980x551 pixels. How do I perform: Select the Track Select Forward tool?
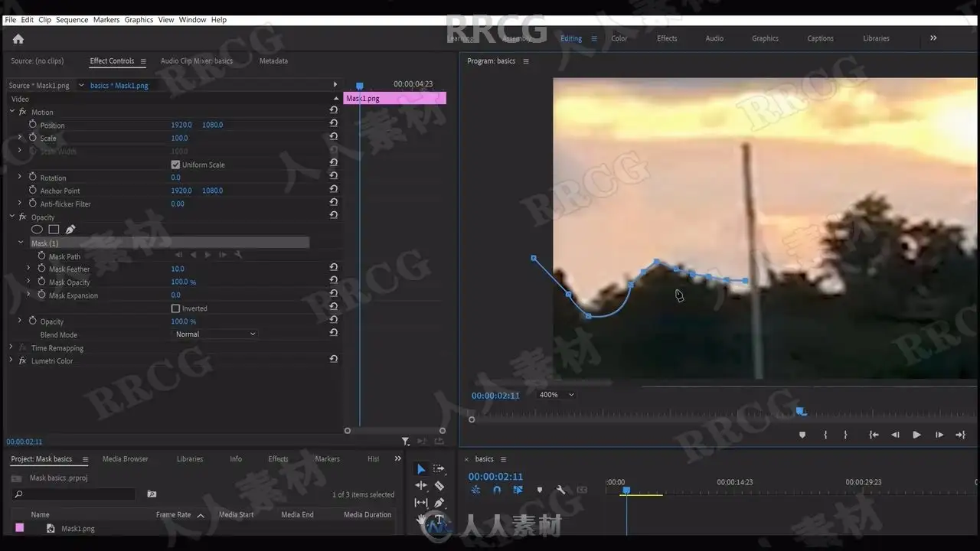coord(439,468)
